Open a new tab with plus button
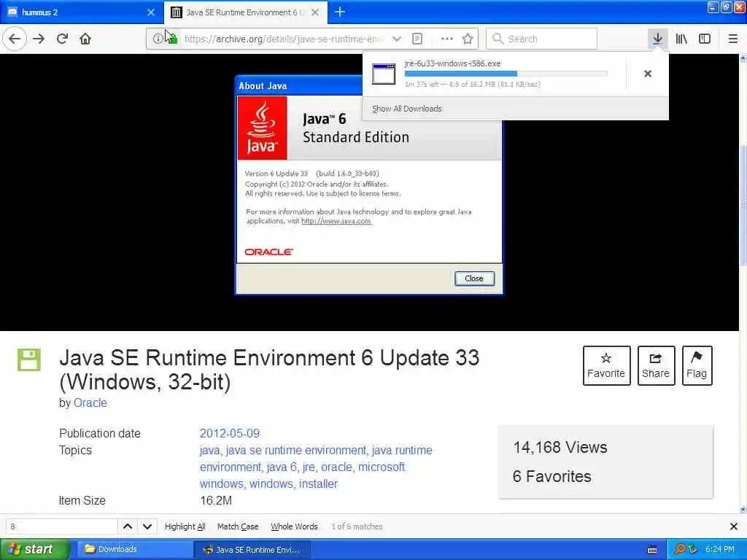 [x=340, y=12]
